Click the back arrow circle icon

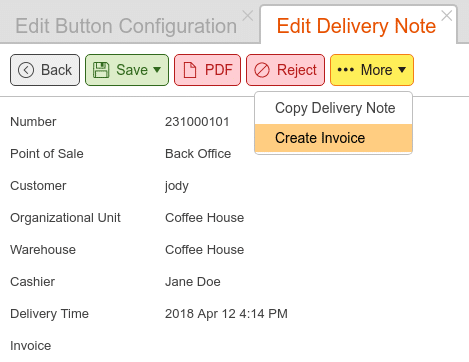click(x=26, y=70)
